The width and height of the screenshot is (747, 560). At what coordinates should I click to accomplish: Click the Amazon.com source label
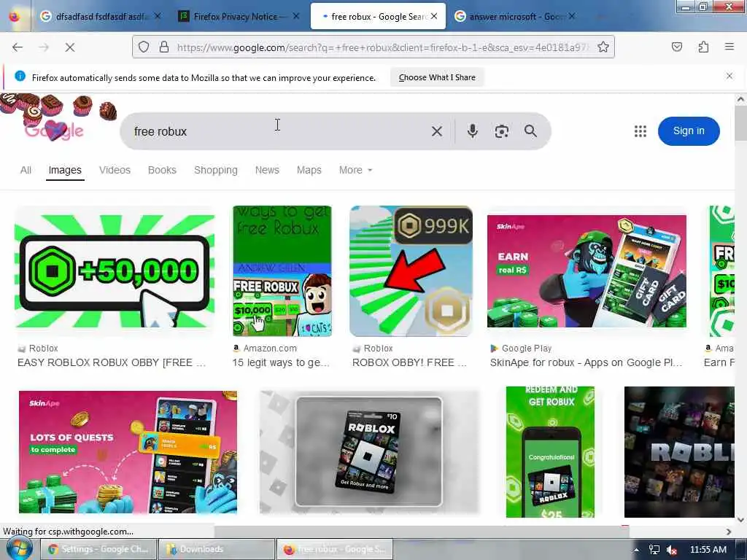270,348
